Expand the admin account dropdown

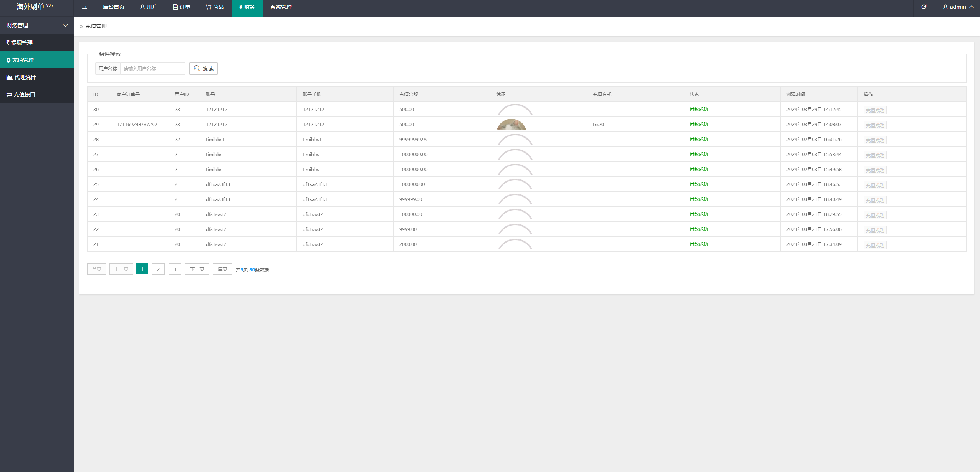(x=958, y=7)
